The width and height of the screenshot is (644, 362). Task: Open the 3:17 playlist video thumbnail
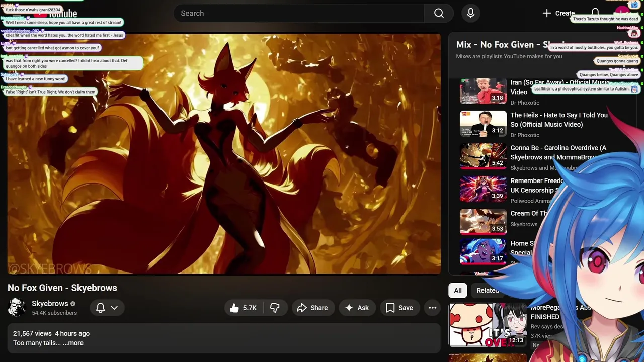point(483,251)
